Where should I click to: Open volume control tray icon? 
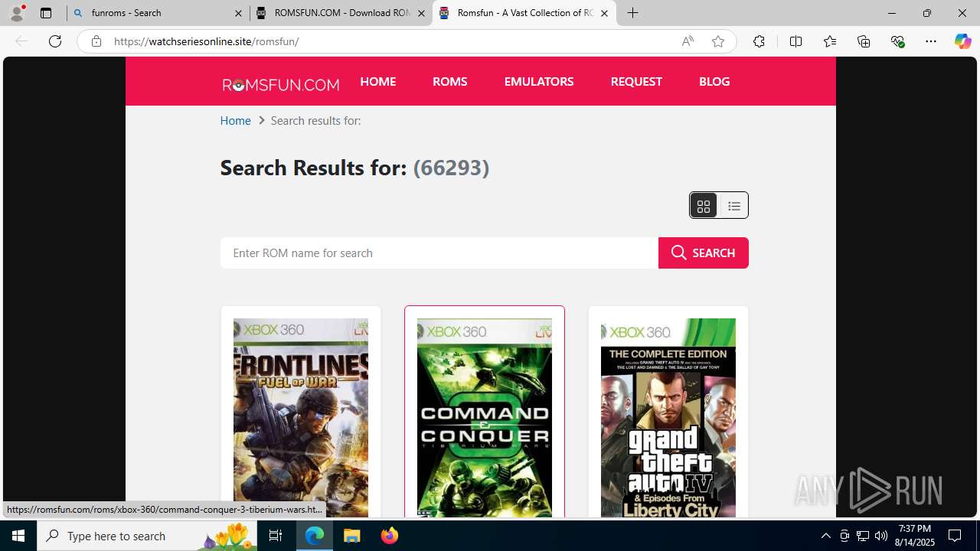(881, 536)
